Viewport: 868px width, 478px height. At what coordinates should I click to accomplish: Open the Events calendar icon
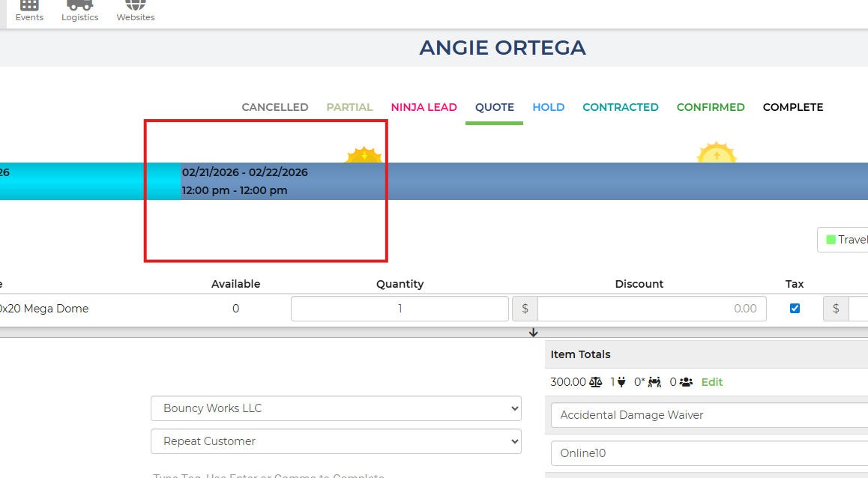[x=29, y=7]
